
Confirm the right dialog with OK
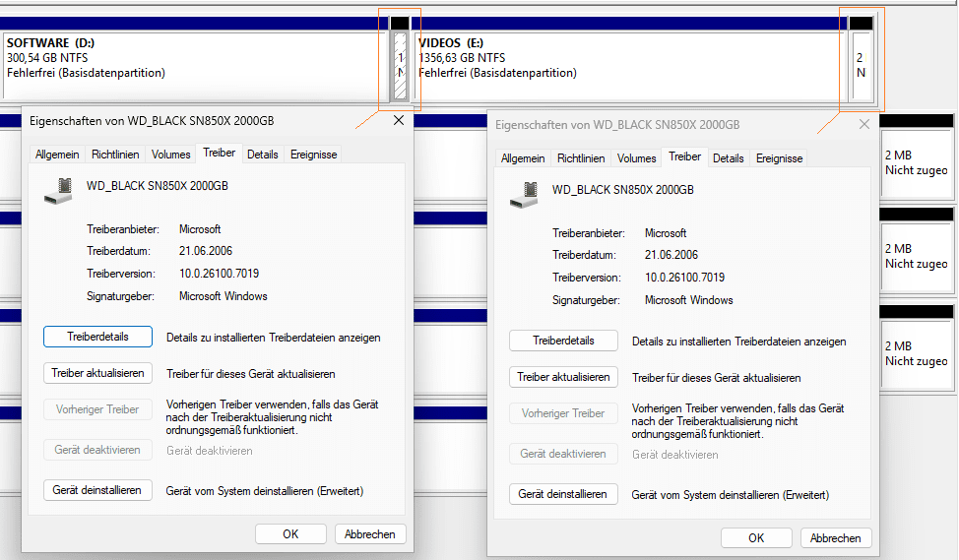pos(756,538)
